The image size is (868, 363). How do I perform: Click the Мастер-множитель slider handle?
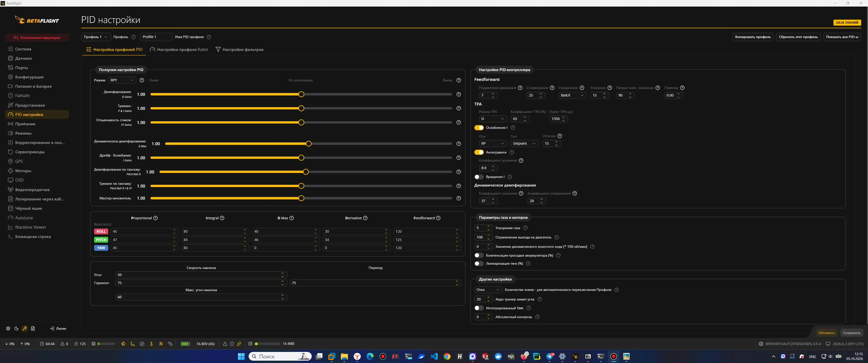coord(301,198)
